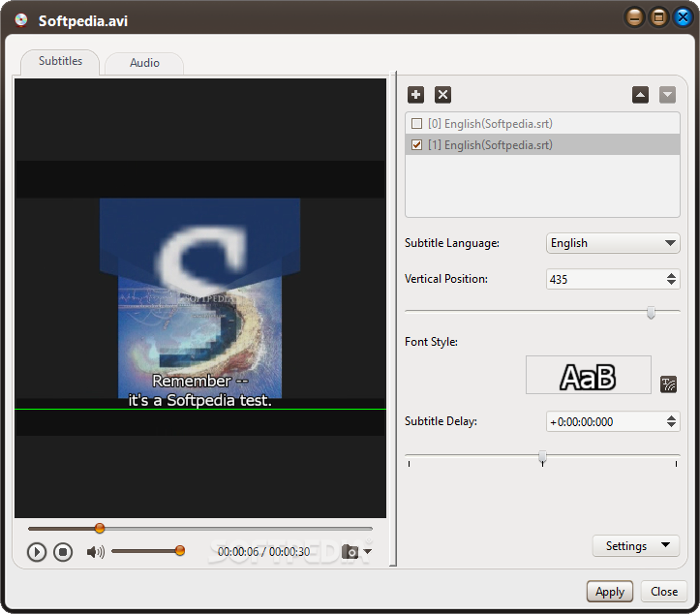Click the AaB font style preview
This screenshot has height=614, width=700.
[589, 375]
